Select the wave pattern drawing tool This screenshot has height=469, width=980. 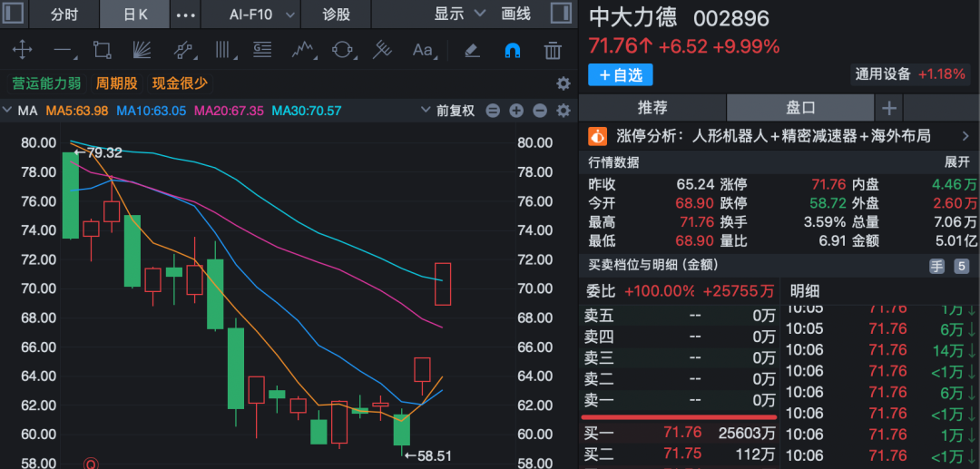(x=304, y=50)
